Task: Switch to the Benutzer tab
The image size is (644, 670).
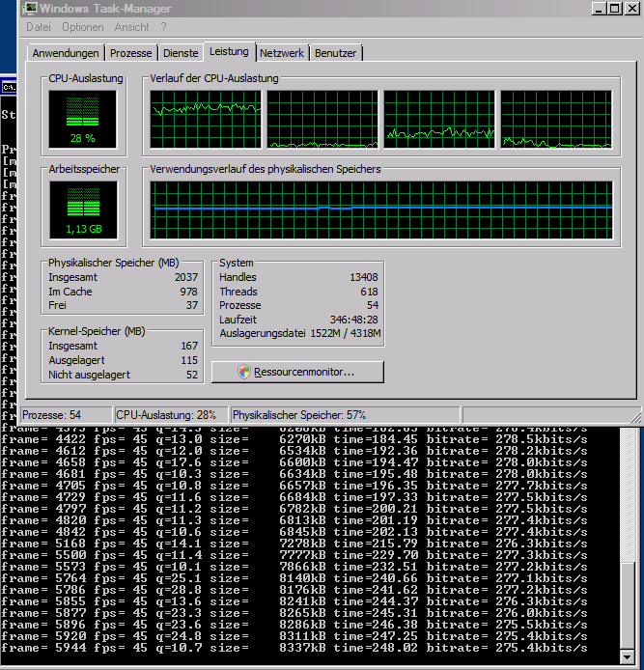Action: pyautogui.click(x=336, y=53)
